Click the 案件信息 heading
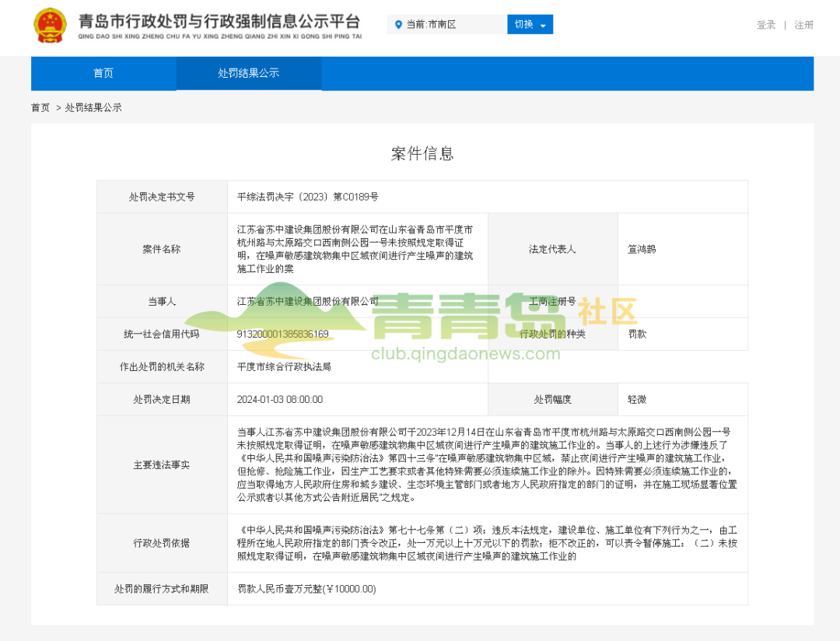Screen dimensions: 840x641 click(x=422, y=154)
